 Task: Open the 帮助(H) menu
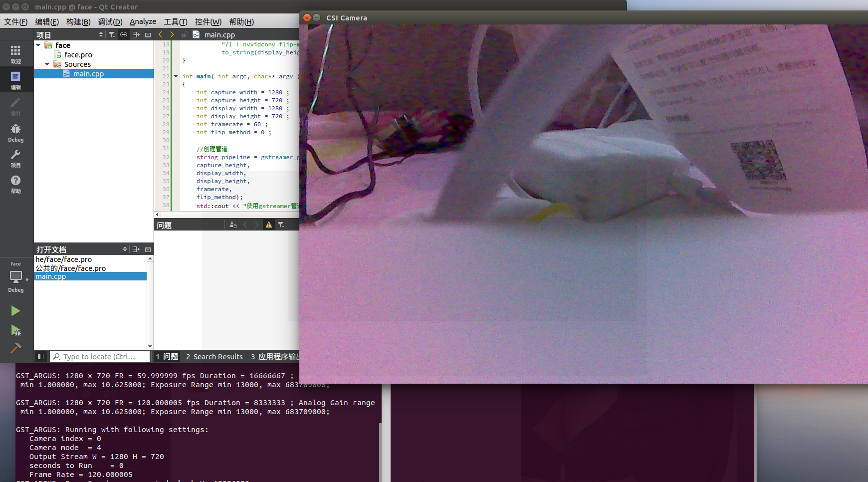tap(241, 22)
